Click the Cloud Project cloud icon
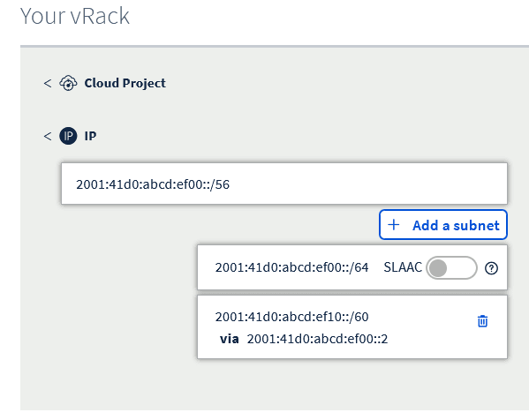The image size is (529, 420). (68, 83)
